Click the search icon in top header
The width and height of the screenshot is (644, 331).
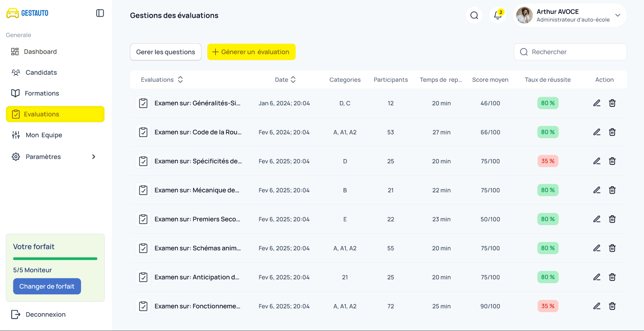[474, 15]
